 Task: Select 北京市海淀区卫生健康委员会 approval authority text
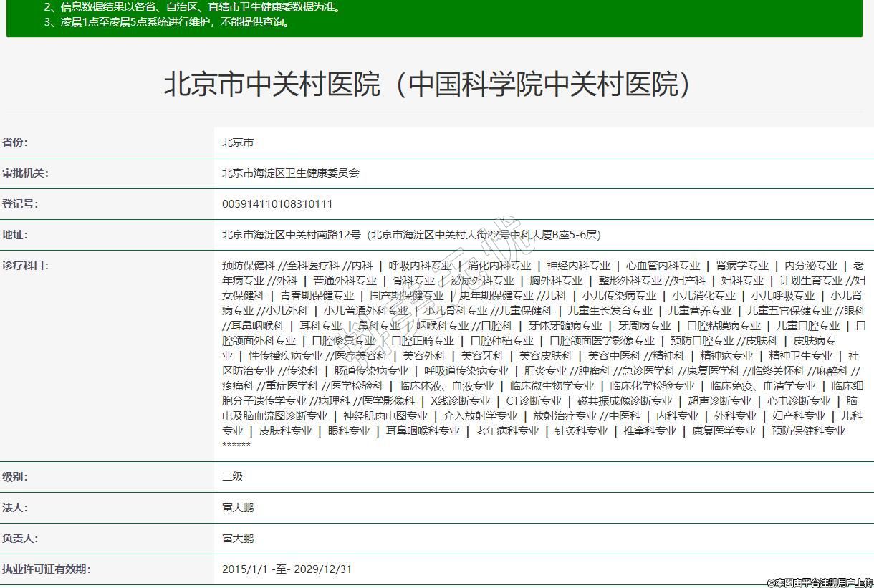tap(291, 173)
